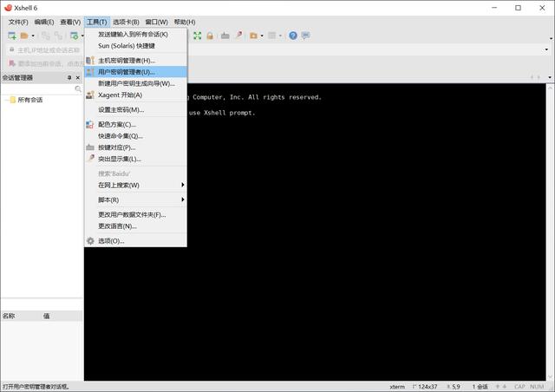The height and width of the screenshot is (392, 555).
Task: Click the lock screen padlock icon
Action: pos(210,36)
